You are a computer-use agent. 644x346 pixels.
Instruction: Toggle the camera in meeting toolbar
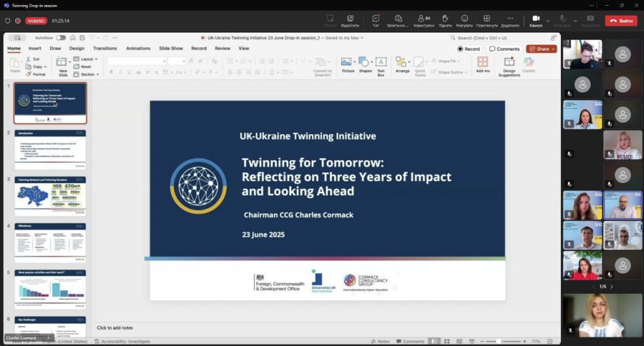(535, 20)
